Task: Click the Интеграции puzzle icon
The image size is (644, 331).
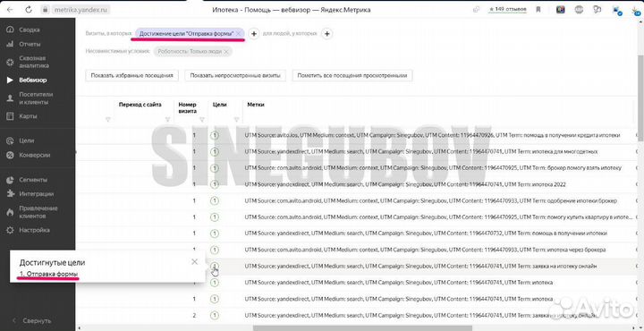Action: coord(10,194)
